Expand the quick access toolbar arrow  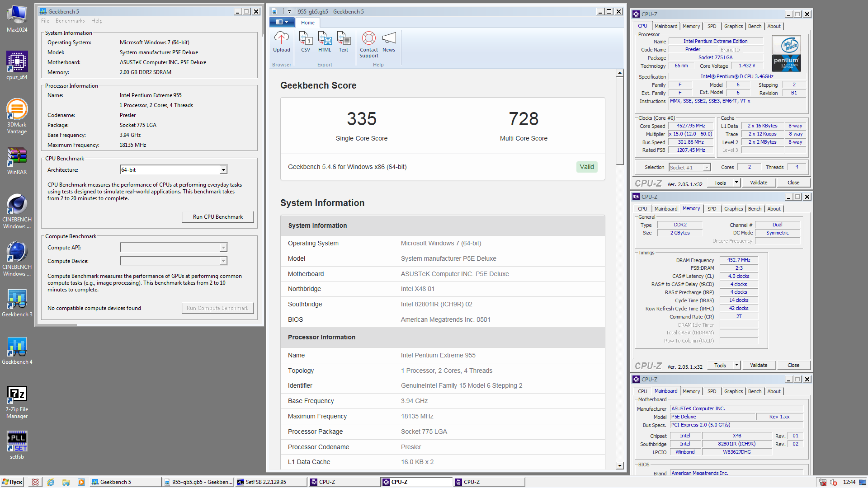(289, 12)
